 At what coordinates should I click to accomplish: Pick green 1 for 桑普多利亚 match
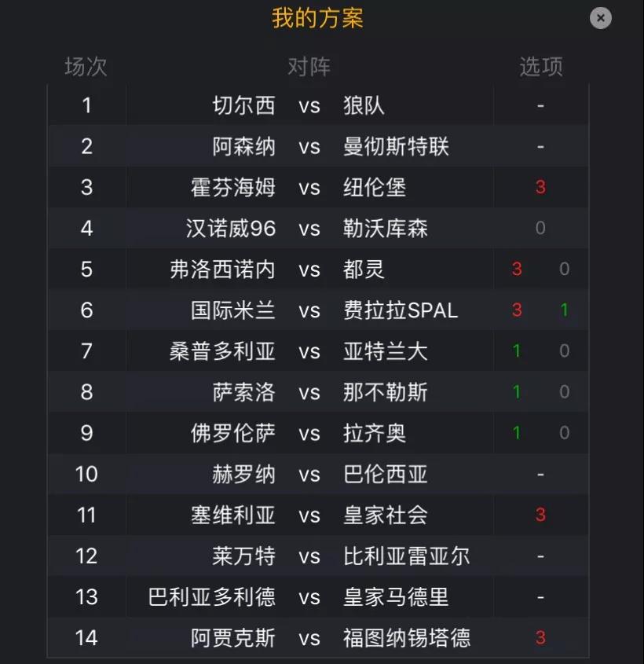tap(516, 351)
